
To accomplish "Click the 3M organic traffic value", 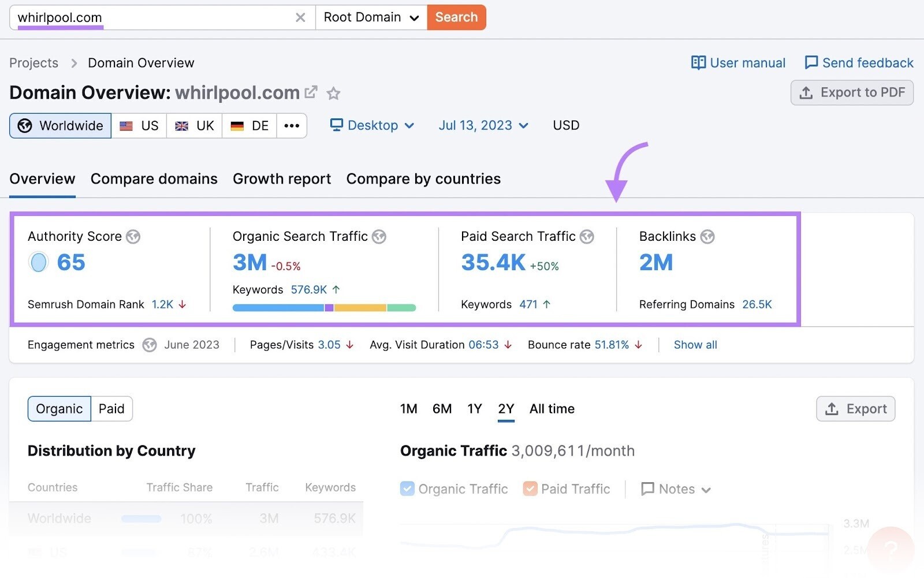I will pos(249,263).
